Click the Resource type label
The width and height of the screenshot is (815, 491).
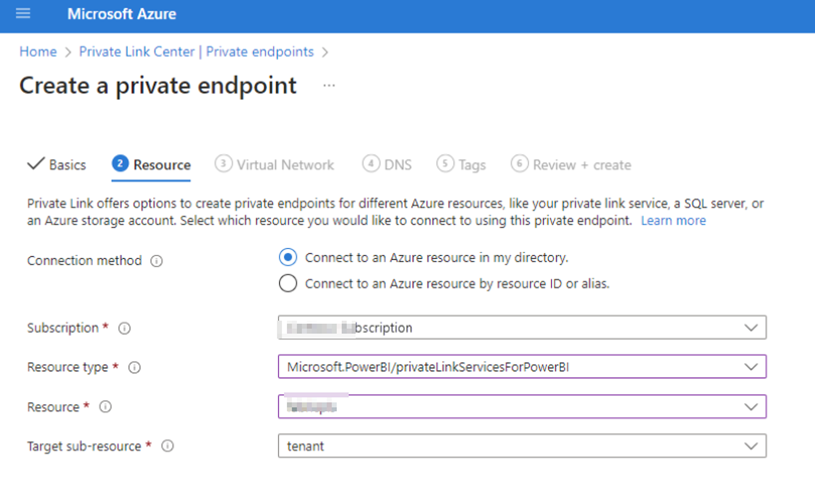pyautogui.click(x=68, y=368)
